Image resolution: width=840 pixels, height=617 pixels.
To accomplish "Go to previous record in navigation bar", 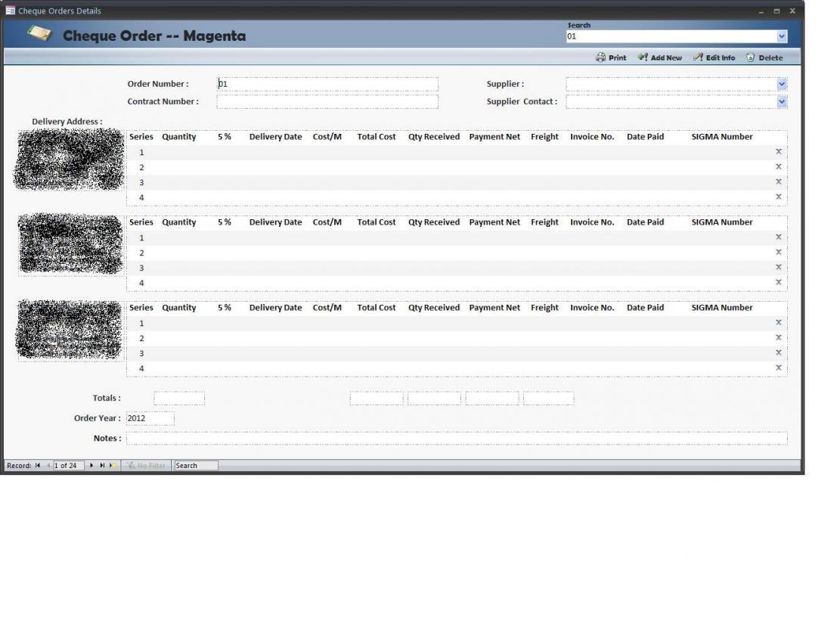I will click(x=48, y=466).
